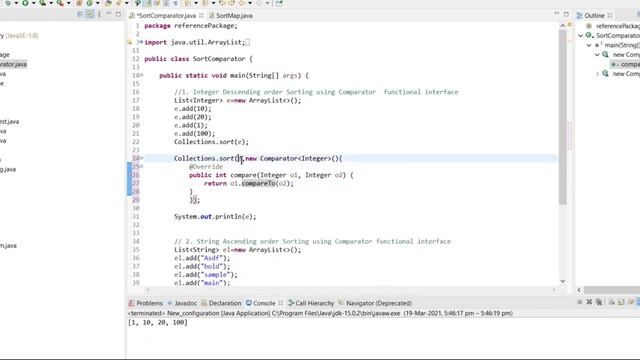Viewport: 640px width, 360px height.
Task: Collapse first new Comparator node in Outline
Action: [x=597, y=55]
